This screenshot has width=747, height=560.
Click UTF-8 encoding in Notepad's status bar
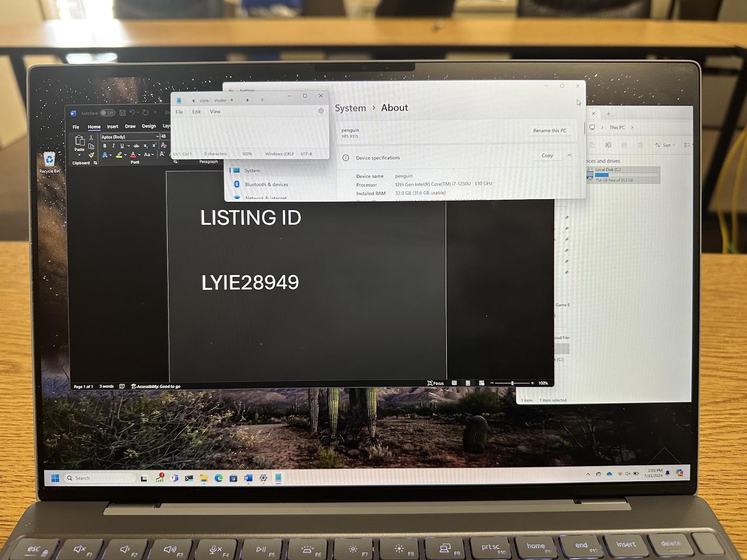pos(307,154)
